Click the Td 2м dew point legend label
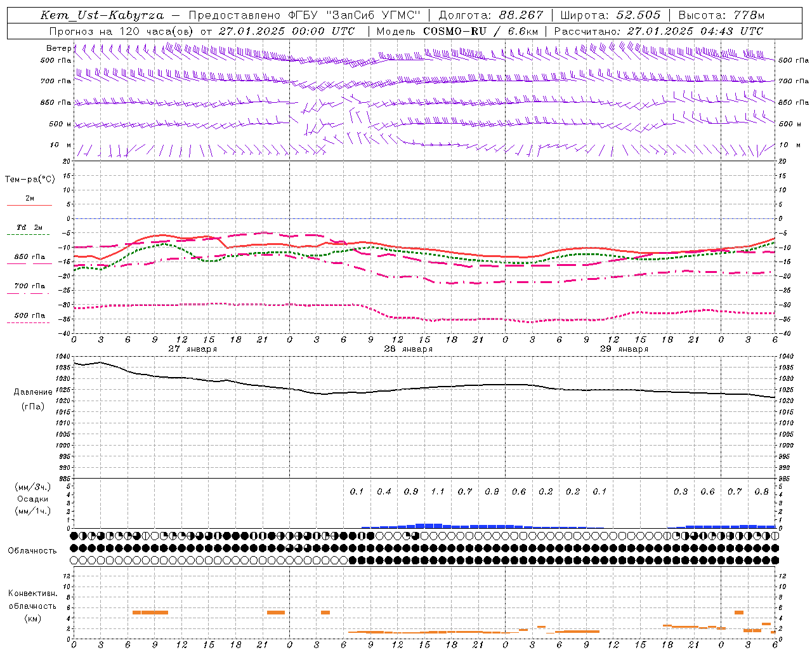This screenshot has height=650, width=812. (29, 227)
